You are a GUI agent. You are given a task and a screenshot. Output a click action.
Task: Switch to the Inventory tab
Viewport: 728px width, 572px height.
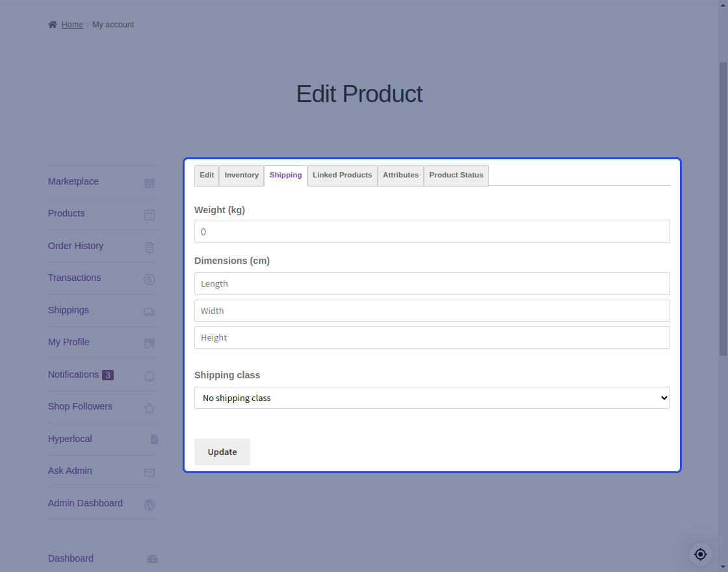[241, 175]
